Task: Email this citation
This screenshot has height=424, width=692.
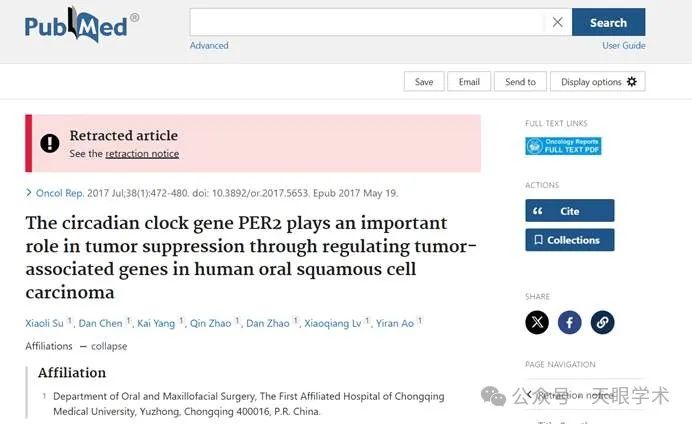Action: (469, 82)
